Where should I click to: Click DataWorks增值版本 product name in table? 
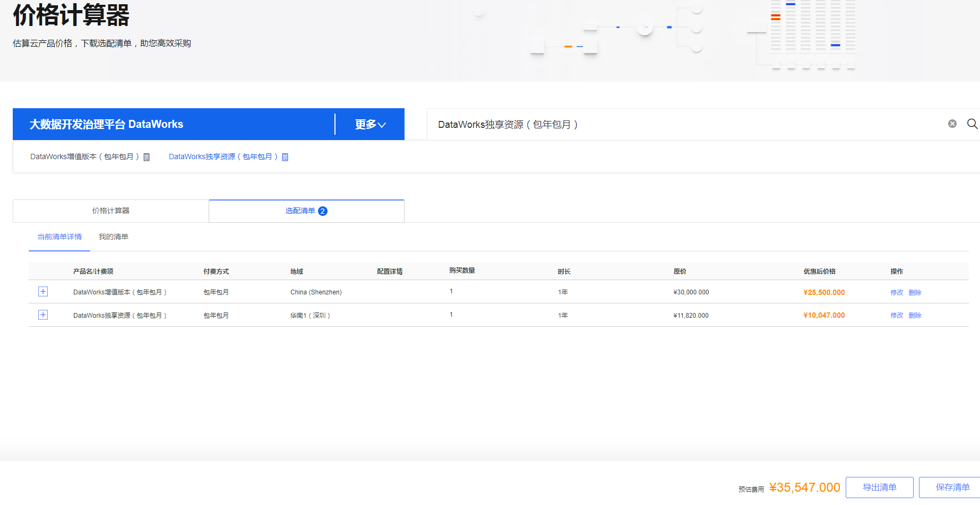click(x=120, y=292)
